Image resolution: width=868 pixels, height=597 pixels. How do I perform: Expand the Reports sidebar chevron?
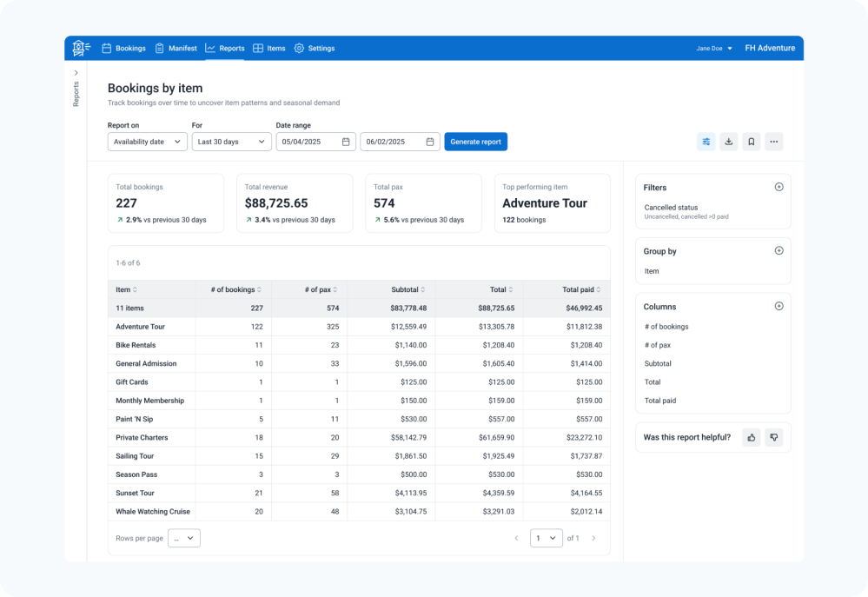(76, 72)
